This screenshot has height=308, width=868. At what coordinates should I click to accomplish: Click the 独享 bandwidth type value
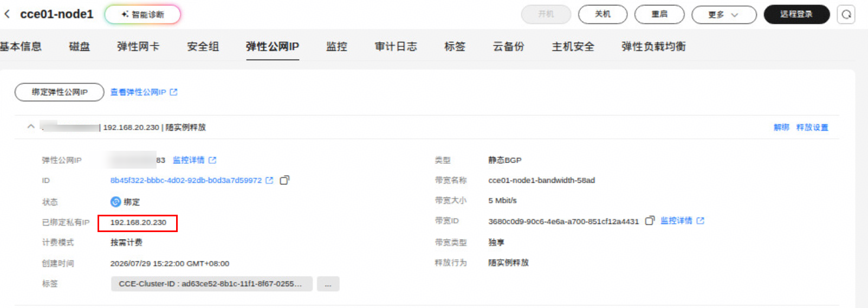click(496, 242)
